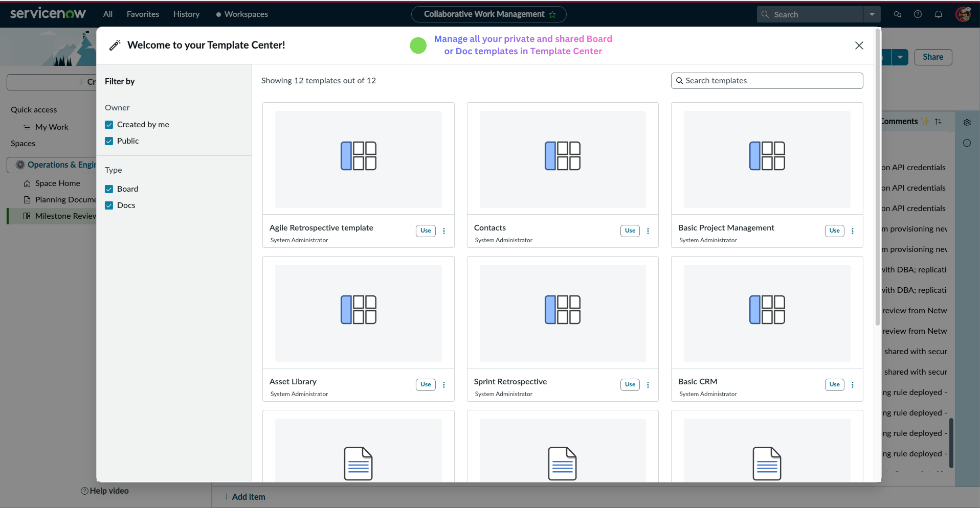Click the favorite star beside Collaborative Work Management
The width and height of the screenshot is (980, 508).
(x=552, y=15)
